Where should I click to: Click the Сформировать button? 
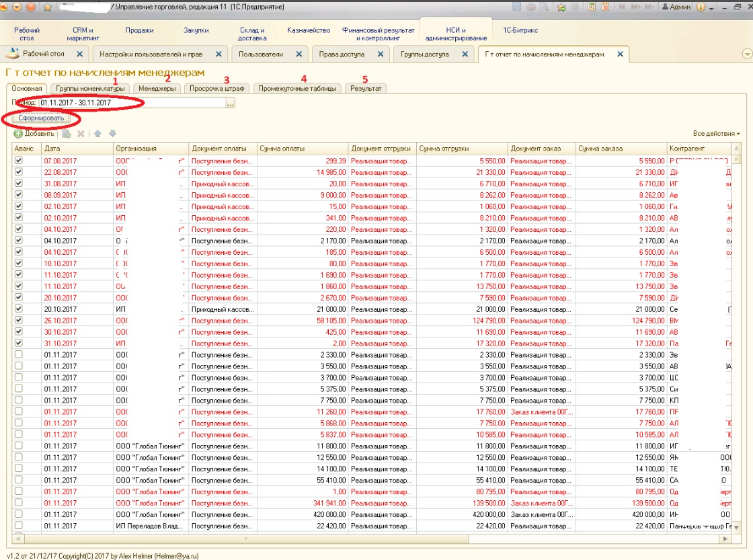pyautogui.click(x=41, y=118)
